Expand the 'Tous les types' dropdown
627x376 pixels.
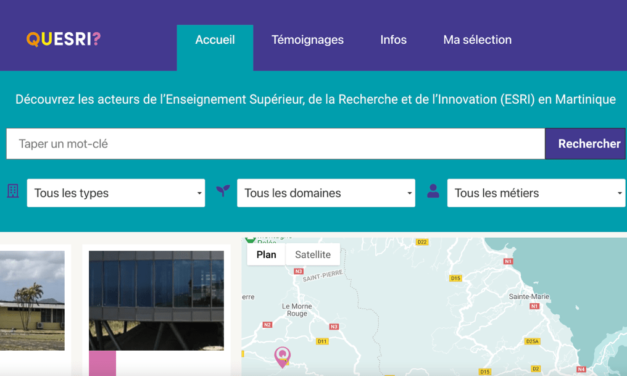point(116,193)
